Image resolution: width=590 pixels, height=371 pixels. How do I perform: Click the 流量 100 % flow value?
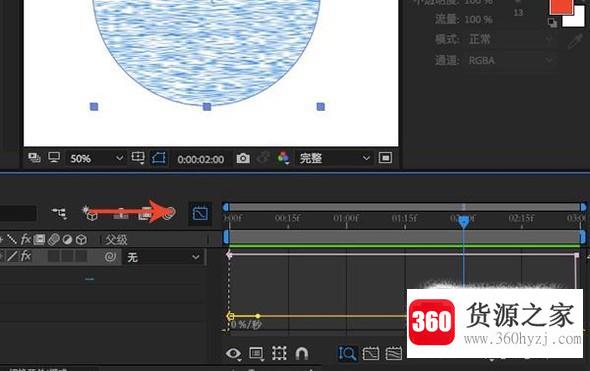tap(478, 20)
